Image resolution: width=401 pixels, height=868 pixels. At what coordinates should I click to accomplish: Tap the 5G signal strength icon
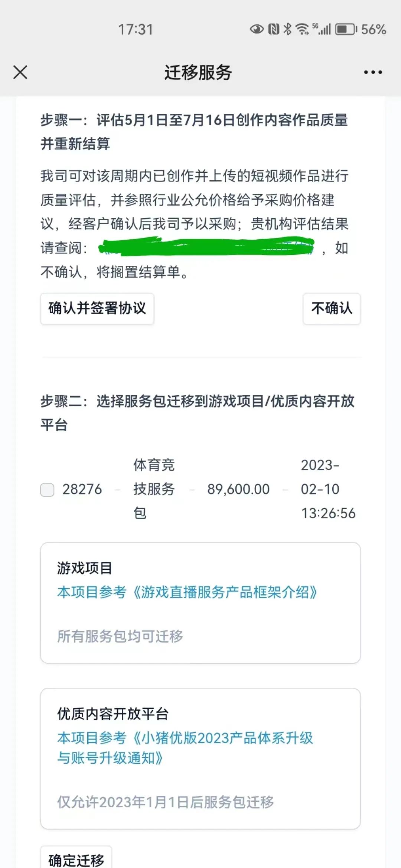[322, 29]
